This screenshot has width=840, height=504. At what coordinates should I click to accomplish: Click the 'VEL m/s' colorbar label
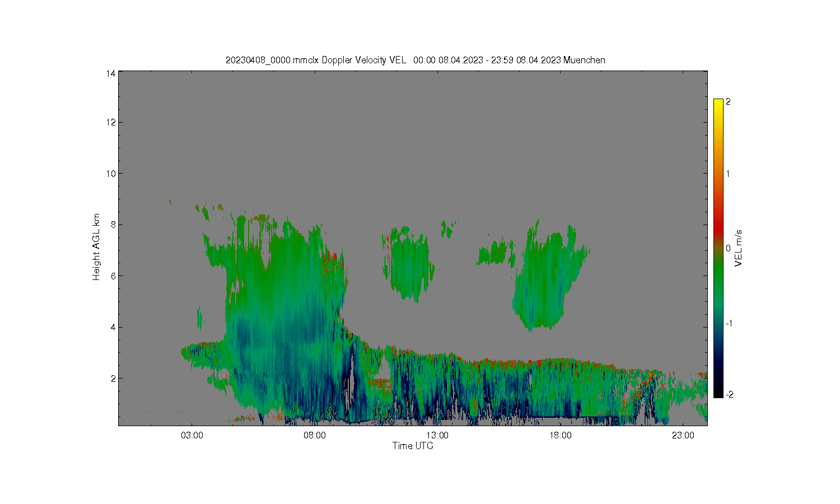[738, 248]
